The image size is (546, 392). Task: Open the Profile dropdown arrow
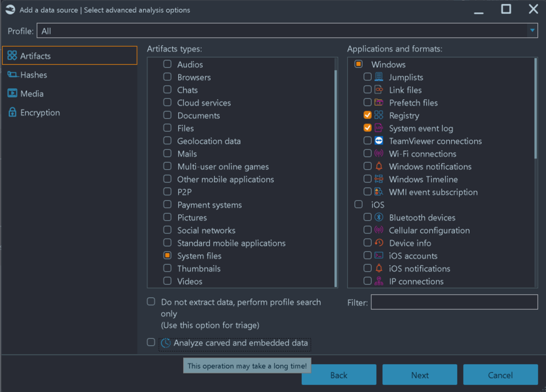click(x=532, y=30)
